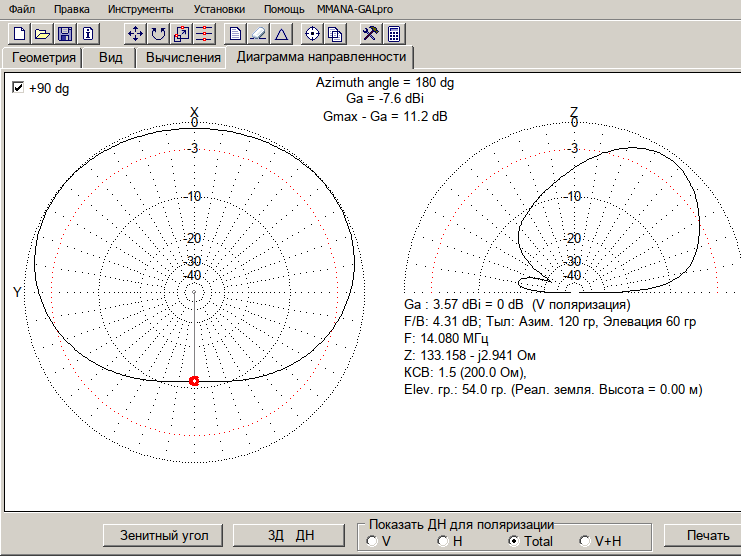Select the V polarization radio button
The width and height of the screenshot is (741, 556).
[x=372, y=541]
